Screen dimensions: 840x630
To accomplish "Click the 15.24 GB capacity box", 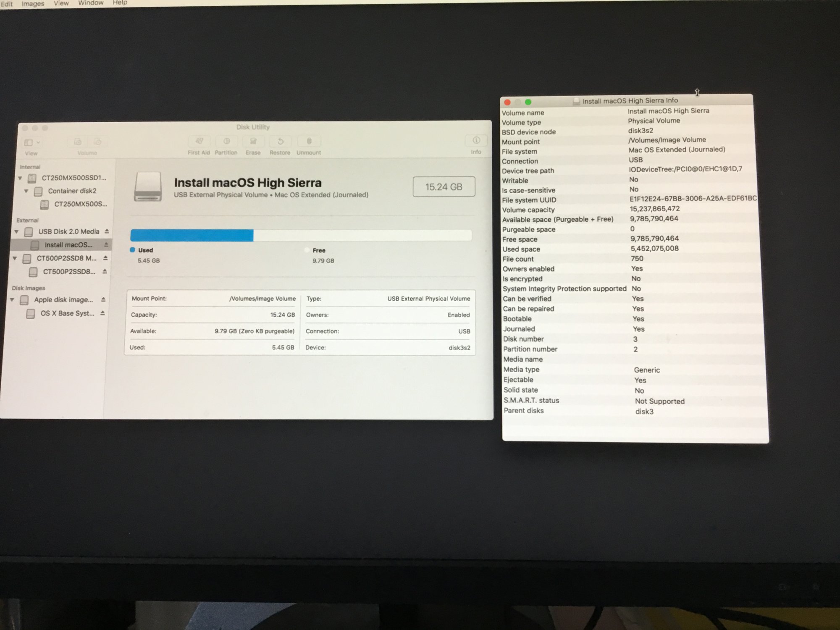I will (x=444, y=186).
